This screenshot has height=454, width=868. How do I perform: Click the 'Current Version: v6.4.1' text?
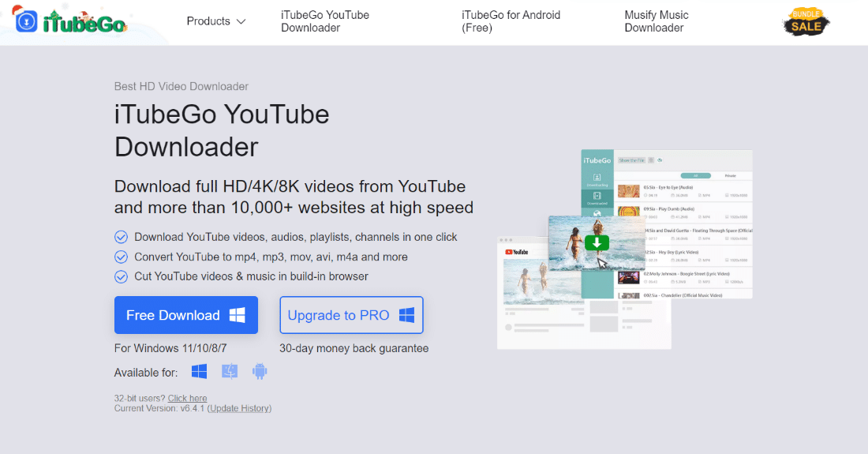click(159, 408)
